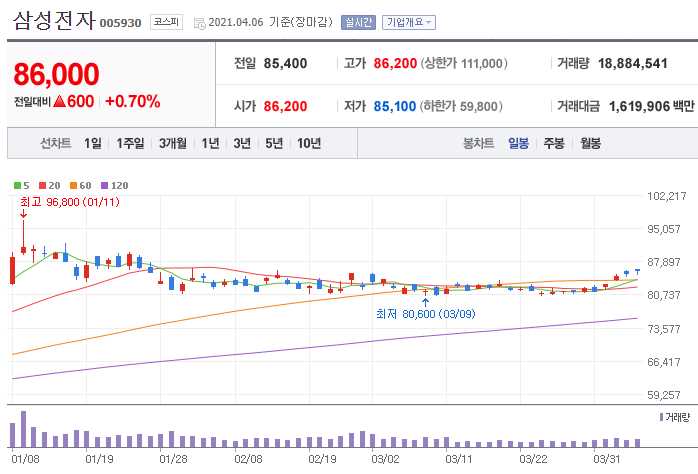Toggle the 실시간 real-time button
This screenshot has height=474, width=698.
pos(358,22)
